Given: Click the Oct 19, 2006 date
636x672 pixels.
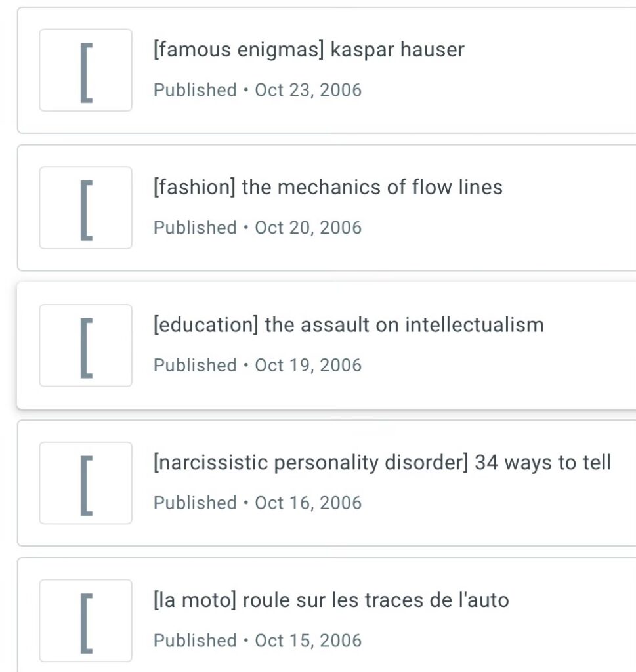Looking at the screenshot, I should [x=308, y=366].
